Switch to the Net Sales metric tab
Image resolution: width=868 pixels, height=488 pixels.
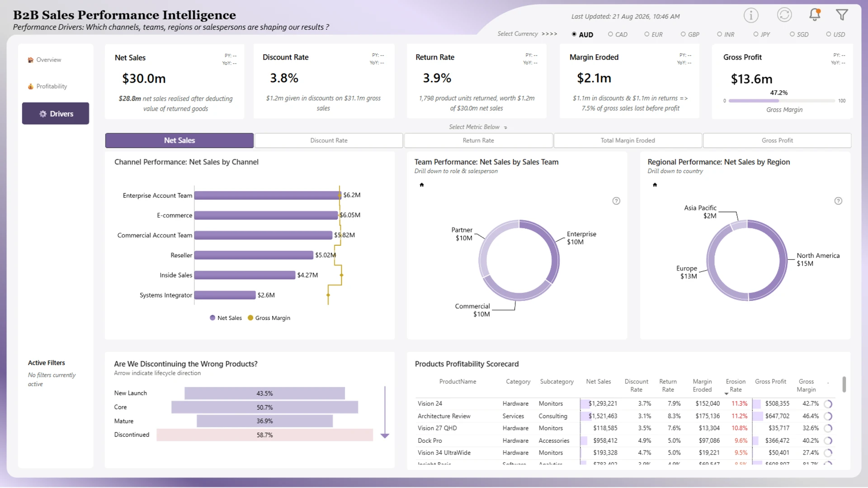(x=179, y=141)
